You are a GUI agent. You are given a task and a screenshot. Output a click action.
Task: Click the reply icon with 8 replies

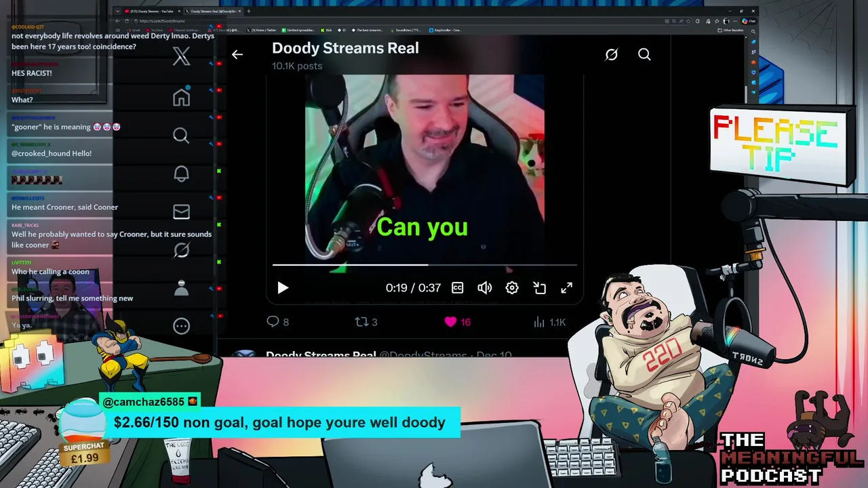[273, 322]
